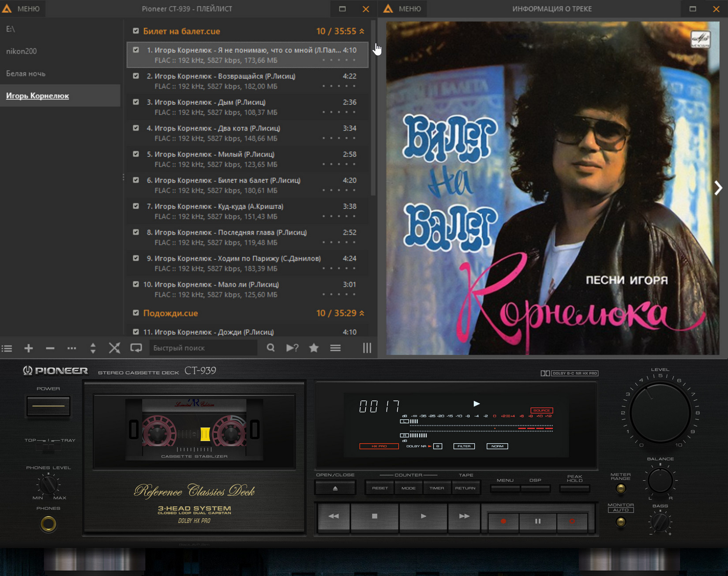Click the add files plus icon
The width and height of the screenshot is (728, 576).
[29, 348]
